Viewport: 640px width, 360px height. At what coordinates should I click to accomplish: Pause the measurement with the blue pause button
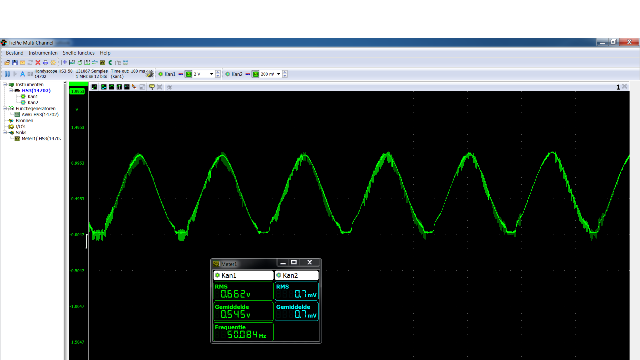(7, 74)
